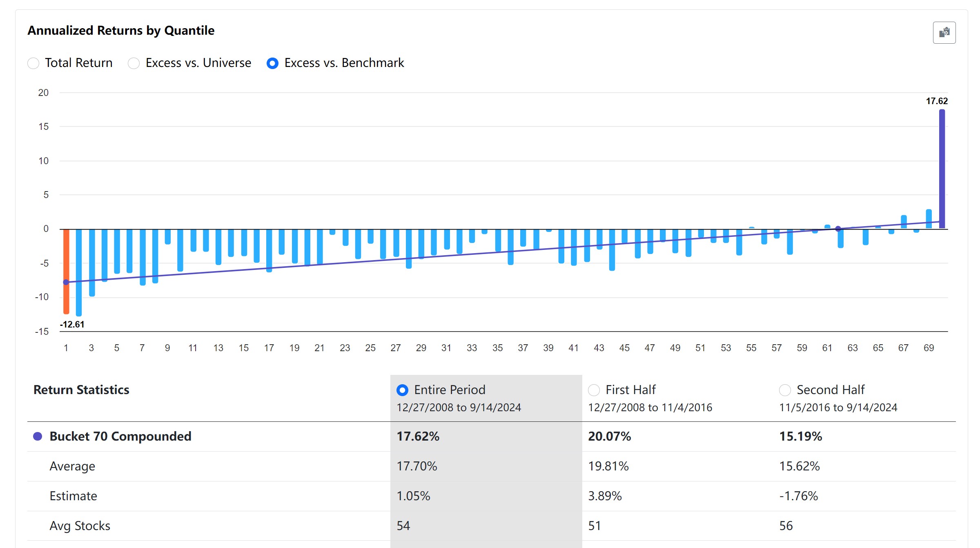Switch statistics to First Half period
Screen dimensions: 980x548
594,390
